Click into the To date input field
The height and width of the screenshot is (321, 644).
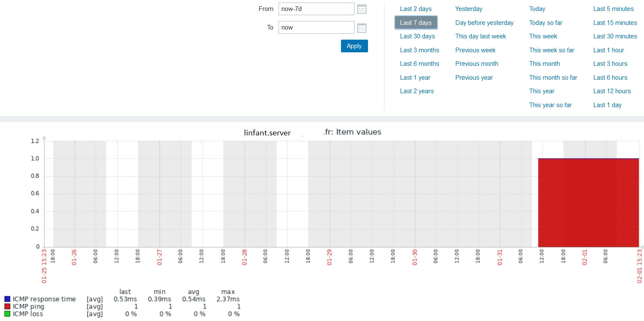[316, 27]
